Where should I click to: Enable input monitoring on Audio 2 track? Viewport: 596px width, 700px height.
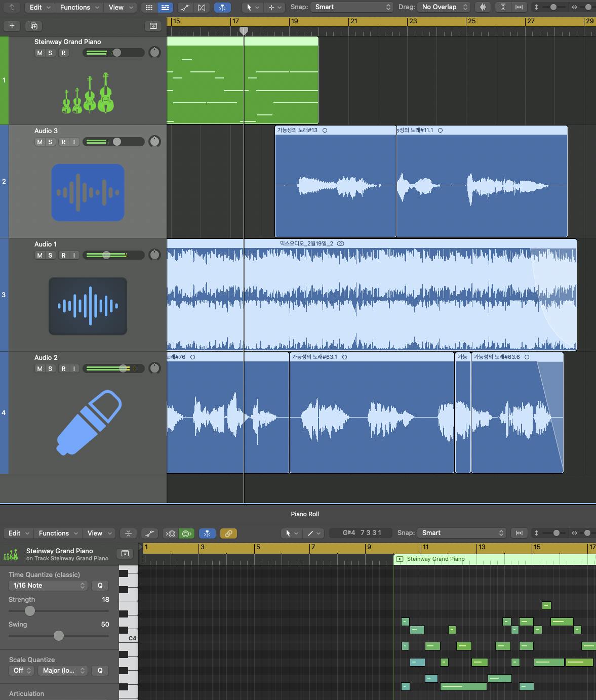(74, 368)
